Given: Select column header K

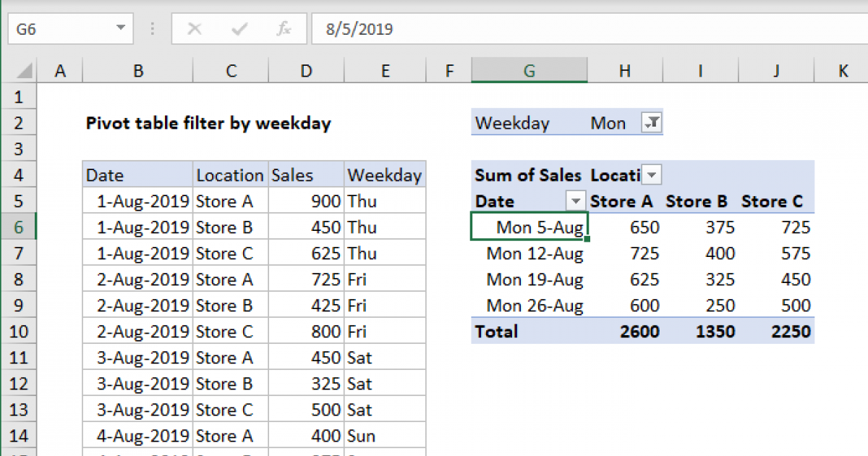Looking at the screenshot, I should click(843, 70).
